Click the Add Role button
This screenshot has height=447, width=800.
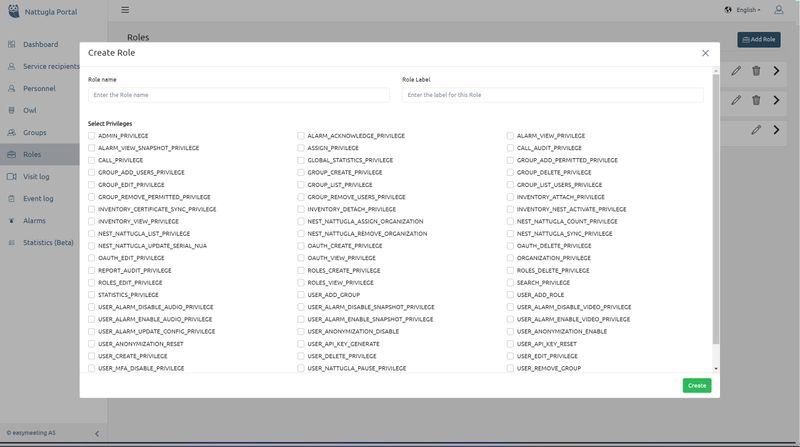[758, 39]
